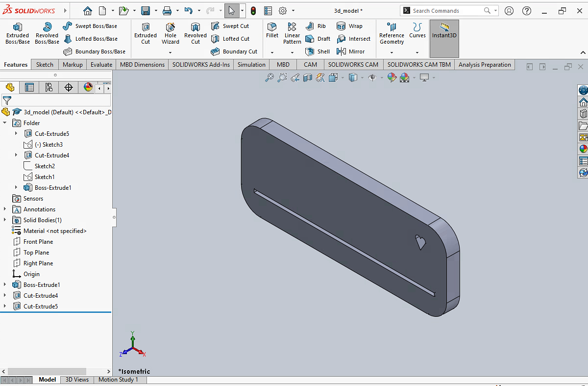
Task: Select the Revolved Cut tool
Action: coord(196,33)
